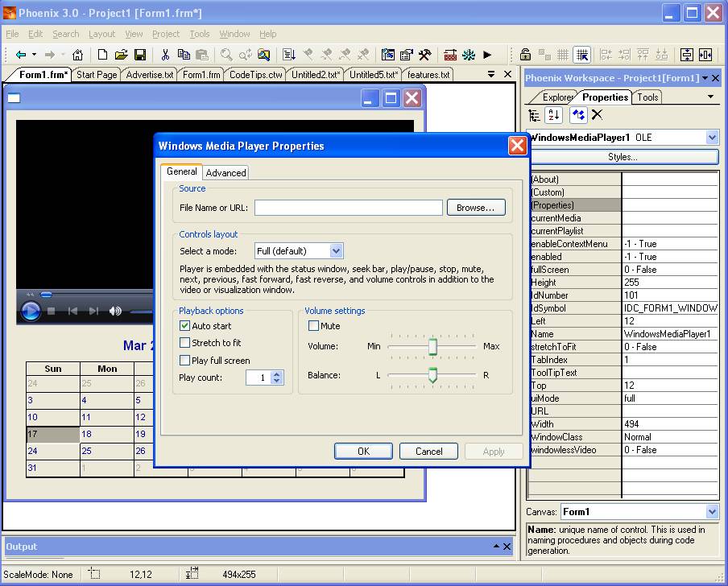
Task: Click the grid display toolbar icon
Action: tap(563, 55)
